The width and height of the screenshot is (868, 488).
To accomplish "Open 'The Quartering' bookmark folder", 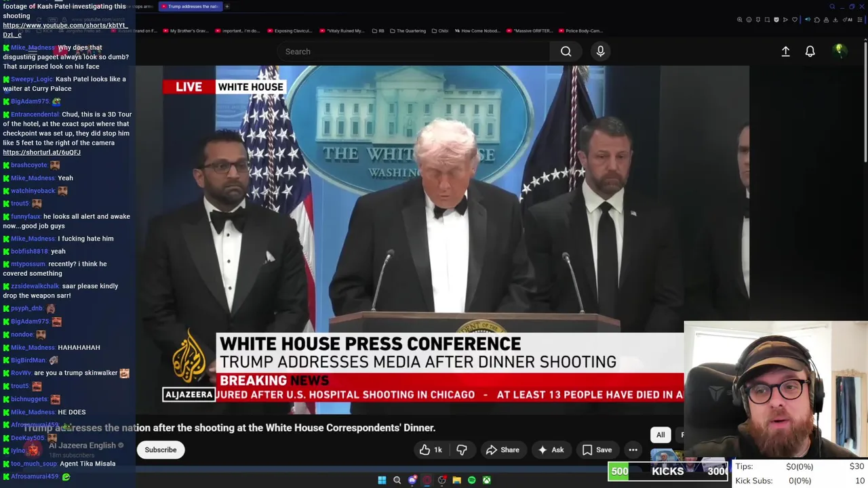I will (408, 30).
